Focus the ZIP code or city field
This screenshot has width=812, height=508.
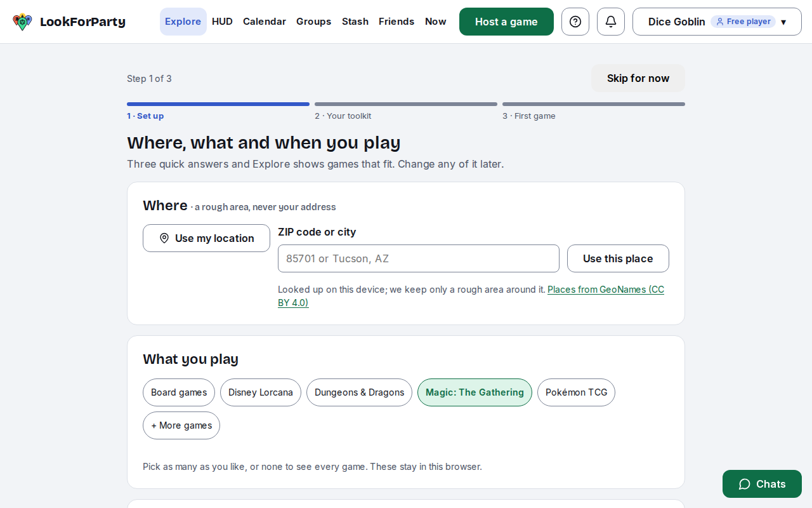pos(419,258)
